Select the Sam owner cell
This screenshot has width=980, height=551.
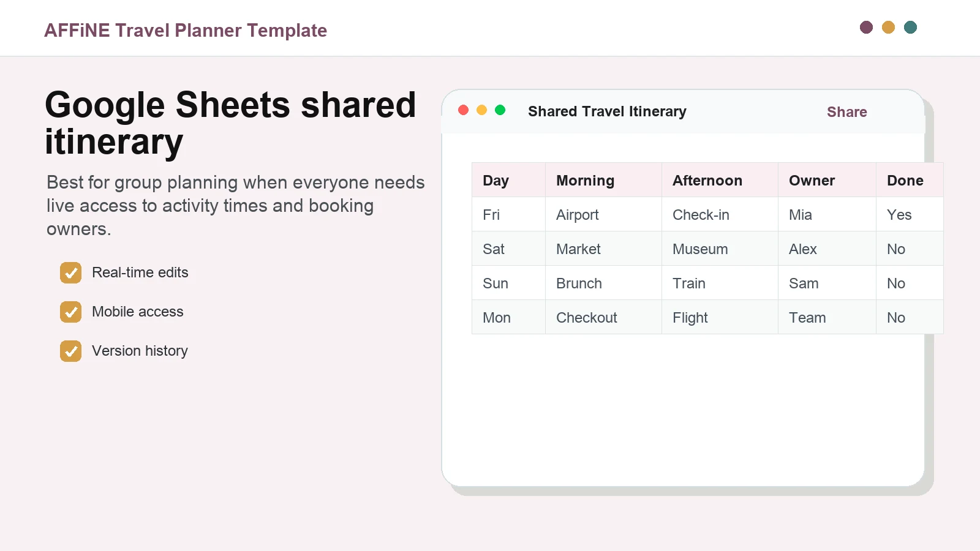[x=827, y=283]
